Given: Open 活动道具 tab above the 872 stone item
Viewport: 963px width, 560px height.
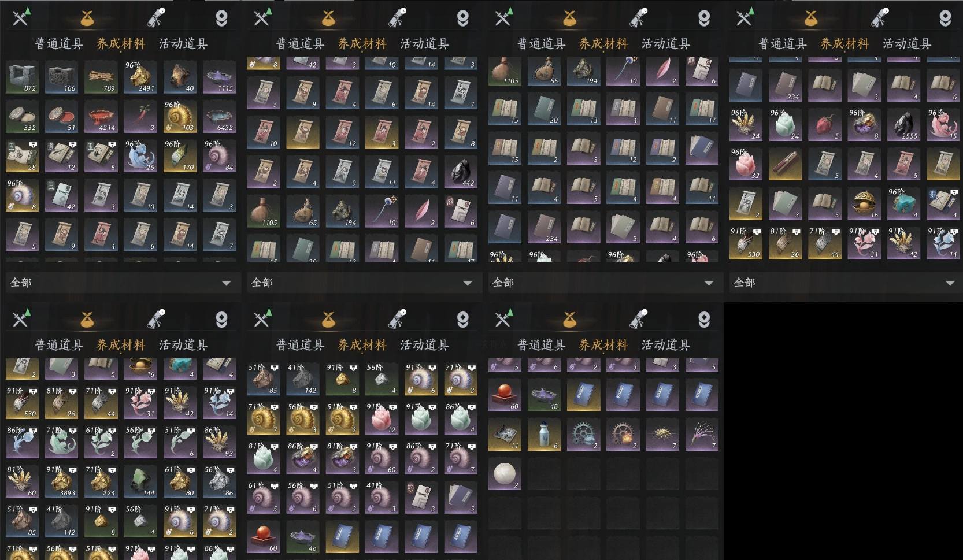Looking at the screenshot, I should 183,43.
